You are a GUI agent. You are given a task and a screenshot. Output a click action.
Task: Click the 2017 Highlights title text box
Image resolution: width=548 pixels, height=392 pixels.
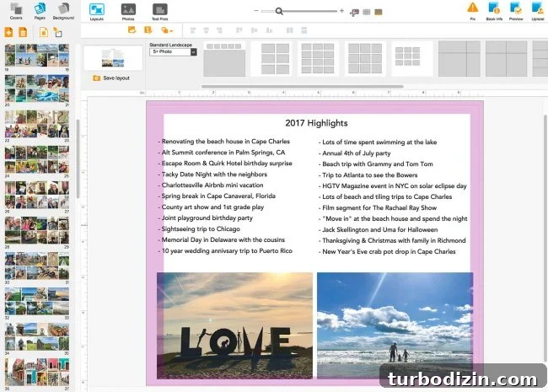316,123
